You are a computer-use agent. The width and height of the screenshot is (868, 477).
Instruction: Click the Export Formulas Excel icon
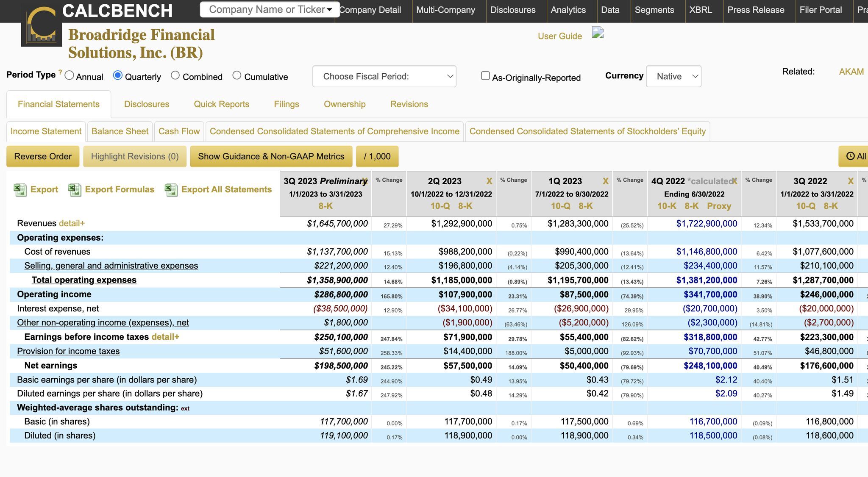click(x=75, y=190)
